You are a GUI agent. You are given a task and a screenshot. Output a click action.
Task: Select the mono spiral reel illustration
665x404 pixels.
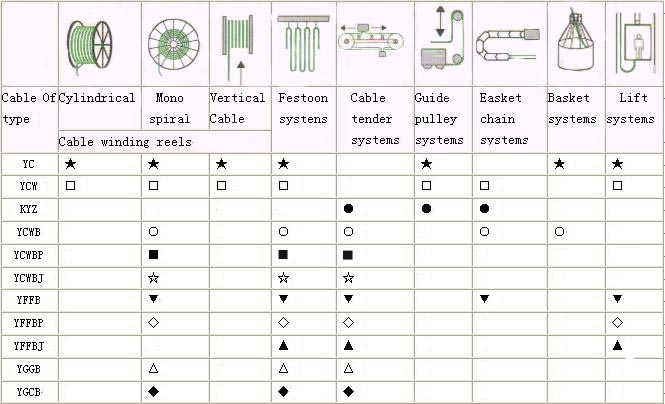(x=173, y=45)
